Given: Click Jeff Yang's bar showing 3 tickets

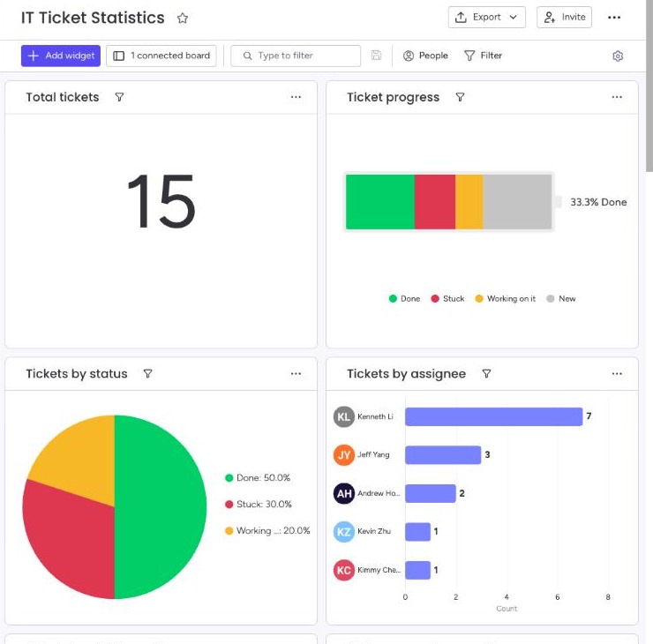Looking at the screenshot, I should click(x=443, y=455).
